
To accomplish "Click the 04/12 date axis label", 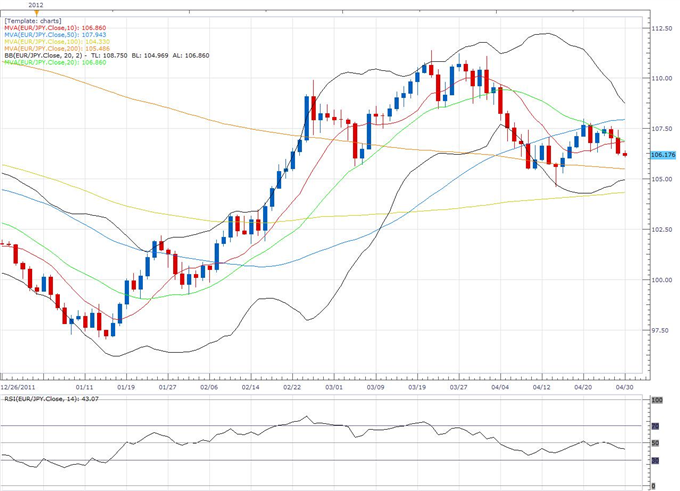I will click(x=542, y=387).
